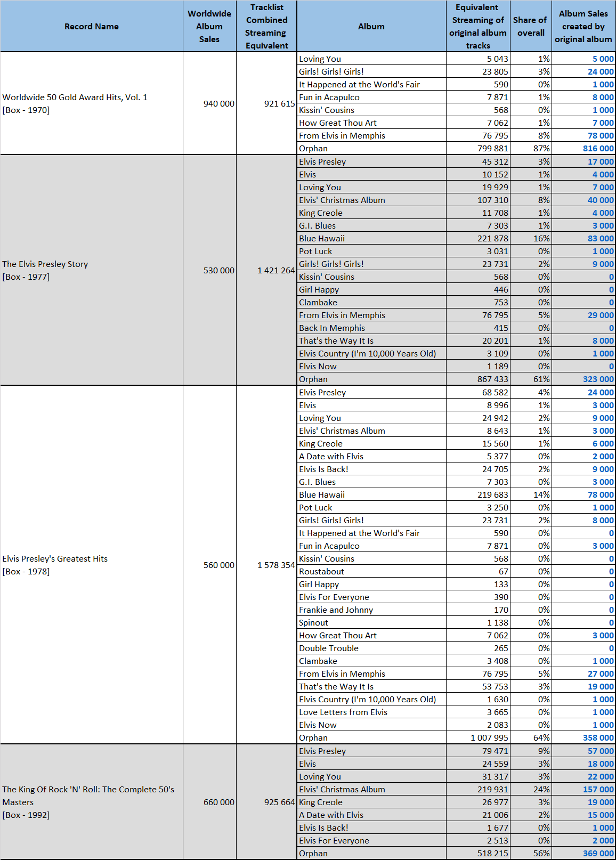
Task: Select the "Love Letters from Elvis" album cell
Action: (x=371, y=712)
